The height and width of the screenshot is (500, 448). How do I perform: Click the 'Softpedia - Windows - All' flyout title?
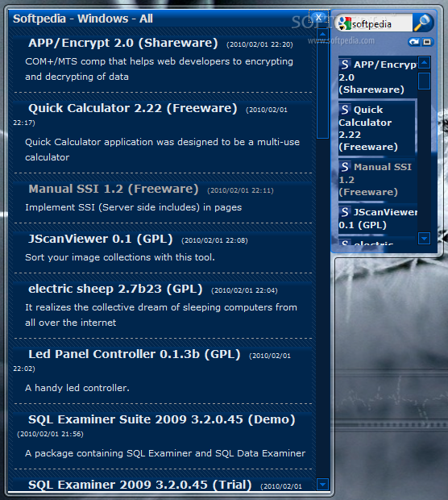pyautogui.click(x=83, y=19)
